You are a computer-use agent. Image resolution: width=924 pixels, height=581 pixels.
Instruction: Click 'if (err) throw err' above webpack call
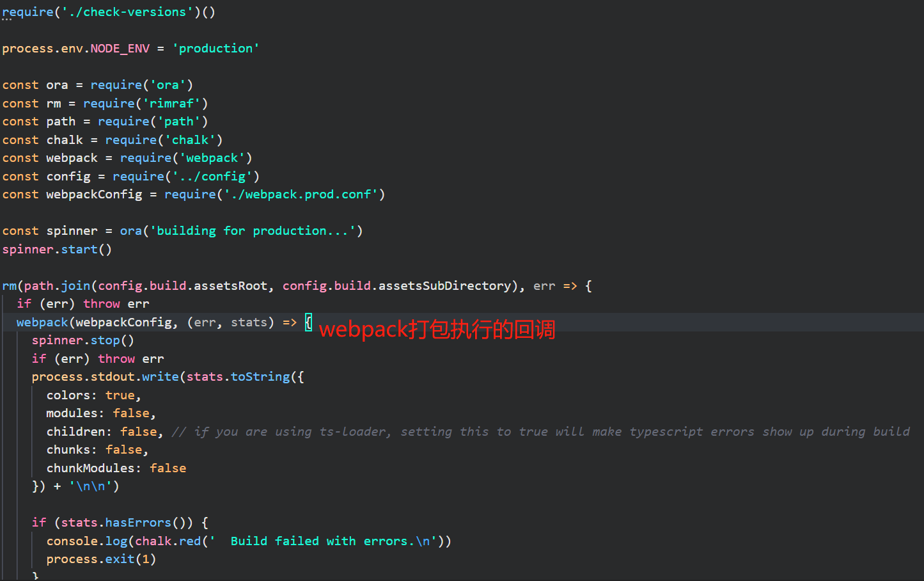click(x=83, y=304)
